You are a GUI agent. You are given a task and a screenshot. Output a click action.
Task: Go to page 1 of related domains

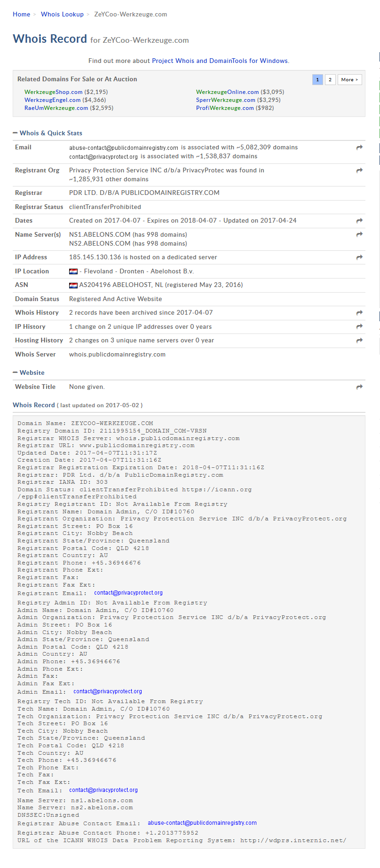[x=317, y=80]
